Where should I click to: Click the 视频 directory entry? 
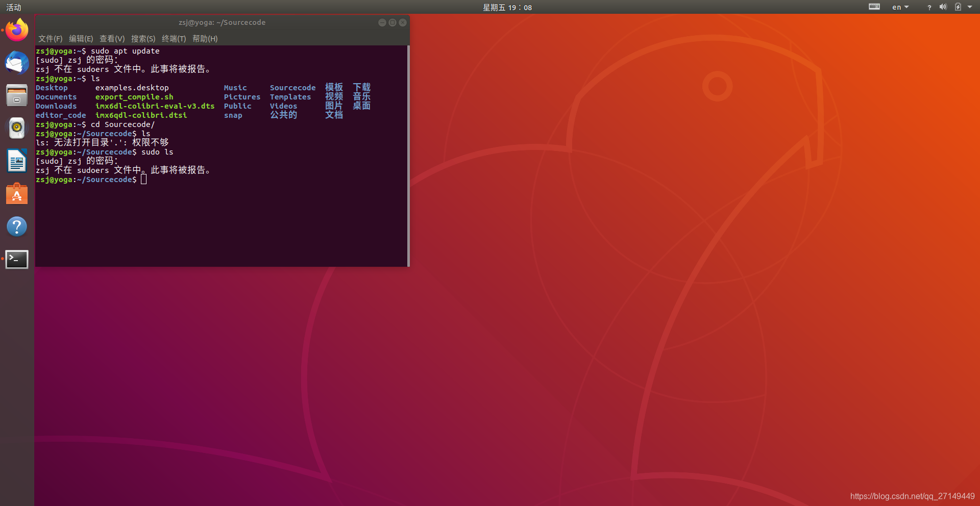coord(334,97)
